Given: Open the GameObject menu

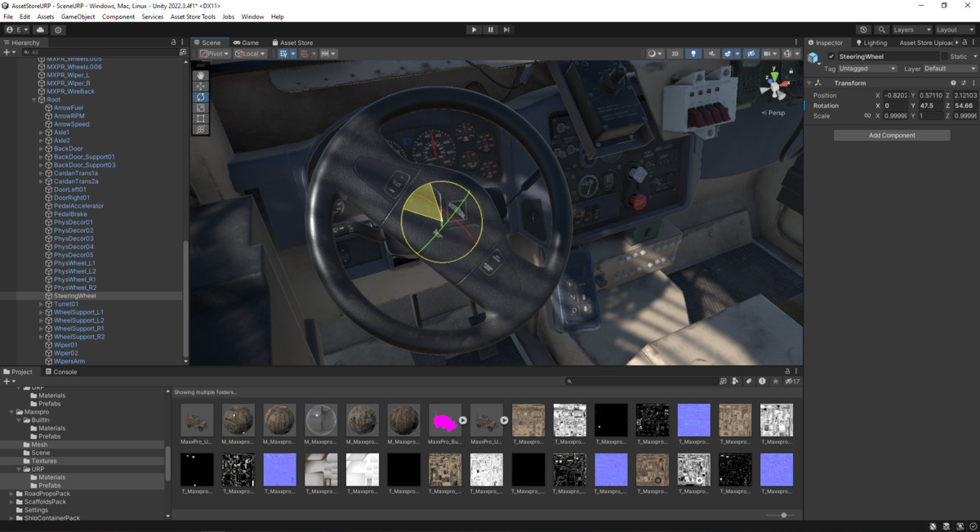Looking at the screenshot, I should (x=78, y=16).
